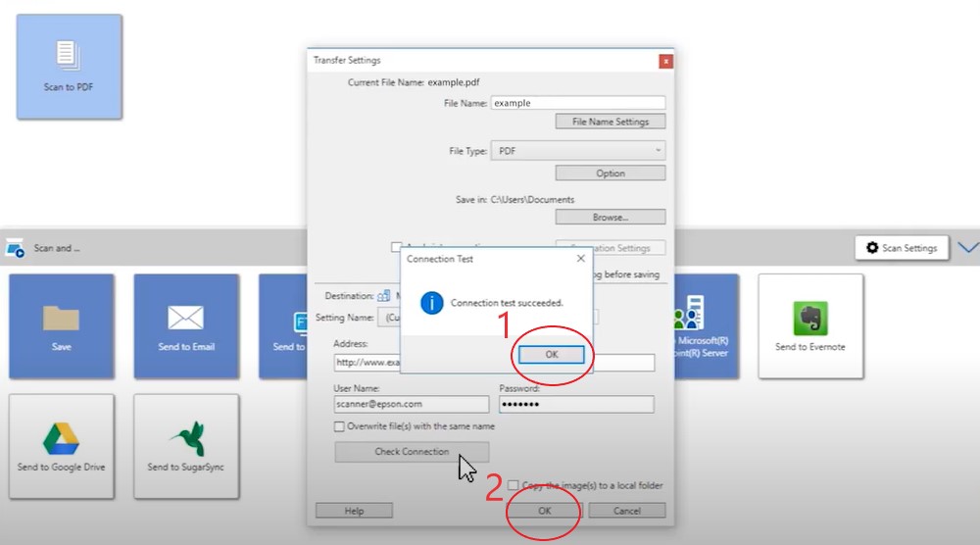Enable Overwrite file(s) with the same name

click(x=340, y=426)
